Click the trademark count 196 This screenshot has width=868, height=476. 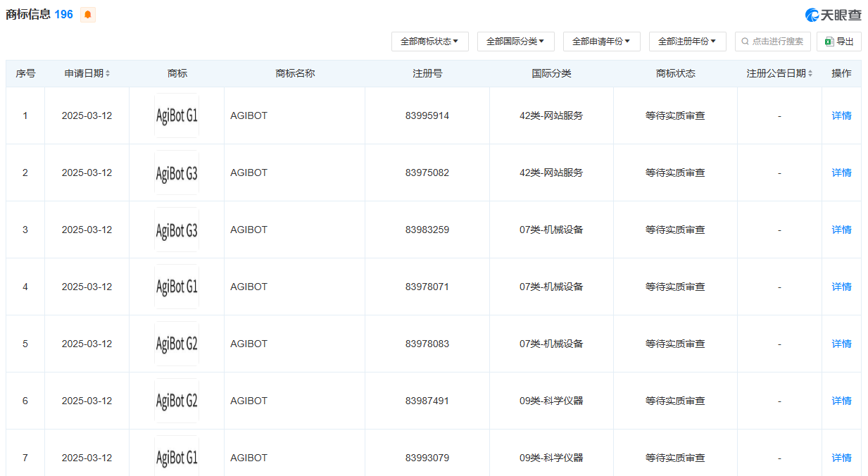tap(63, 14)
